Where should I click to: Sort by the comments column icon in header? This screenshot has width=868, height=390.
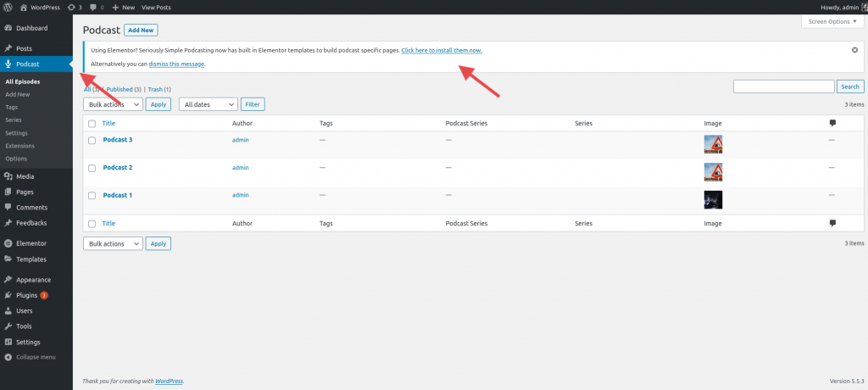coord(832,124)
